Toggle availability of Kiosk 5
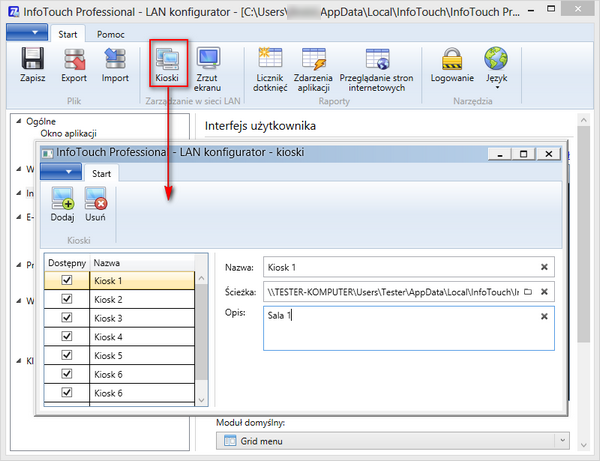600x461 pixels. coord(67,355)
